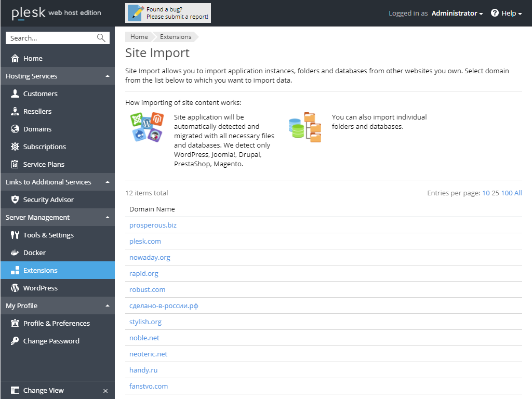The width and height of the screenshot is (532, 399).
Task: Click the Customers person icon
Action: (15, 94)
